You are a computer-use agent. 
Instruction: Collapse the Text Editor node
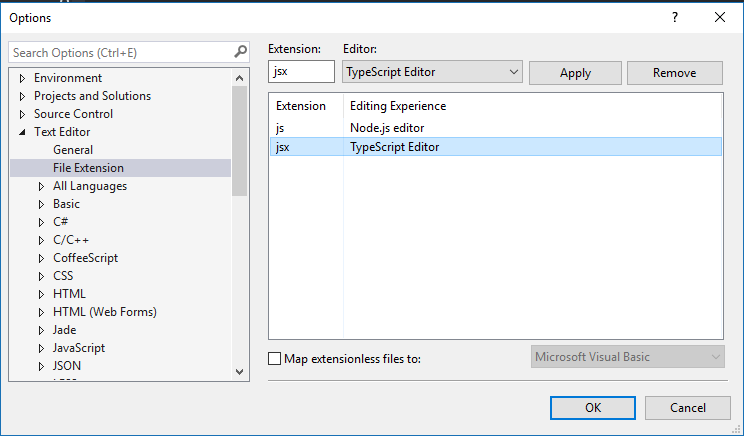(22, 132)
